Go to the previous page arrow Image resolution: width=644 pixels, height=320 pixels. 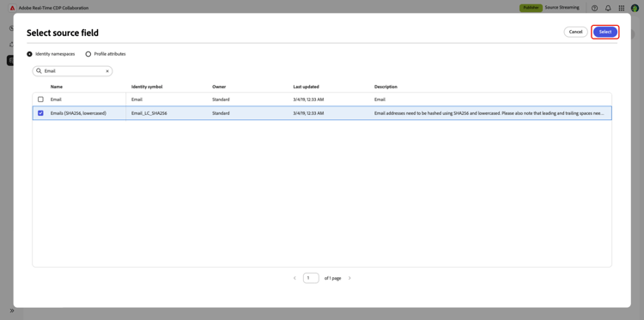click(x=295, y=278)
